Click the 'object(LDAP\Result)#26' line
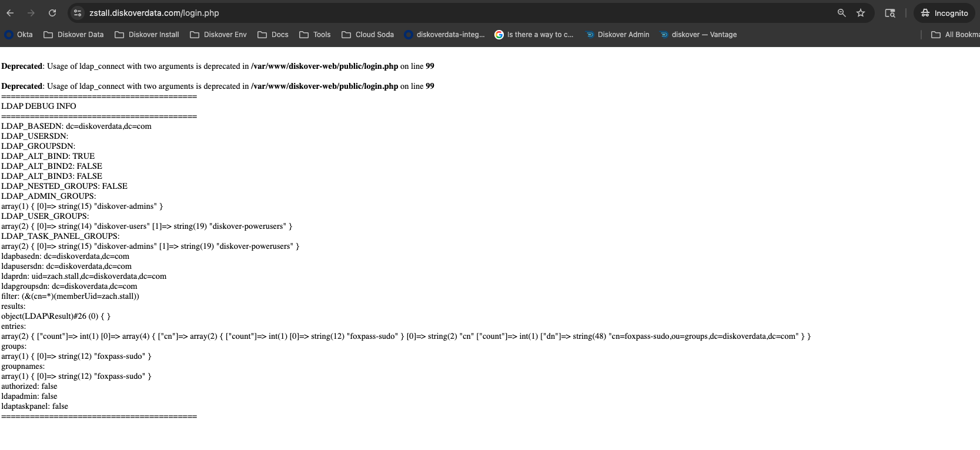 point(56,316)
